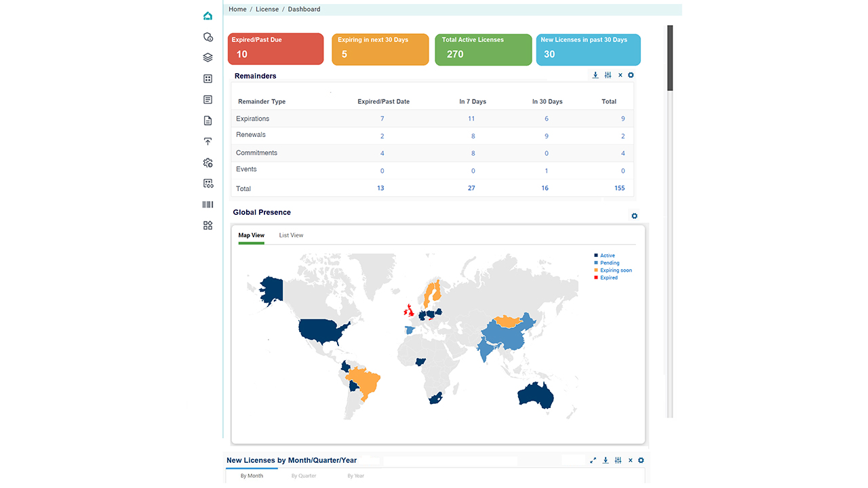Click the License breadcrumb link
Viewport: 868px width, 488px height.
click(267, 9)
